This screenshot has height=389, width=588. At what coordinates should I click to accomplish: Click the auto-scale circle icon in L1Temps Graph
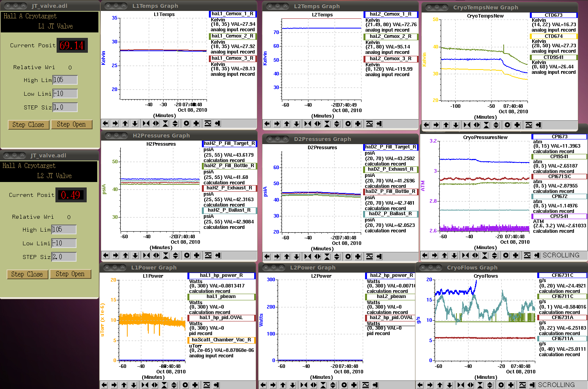point(186,123)
